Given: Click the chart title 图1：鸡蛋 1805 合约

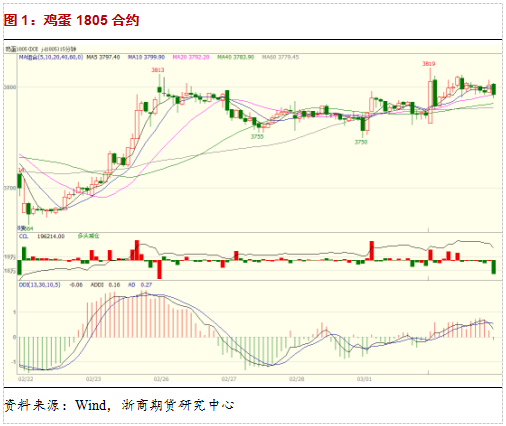Looking at the screenshot, I should pos(71,21).
